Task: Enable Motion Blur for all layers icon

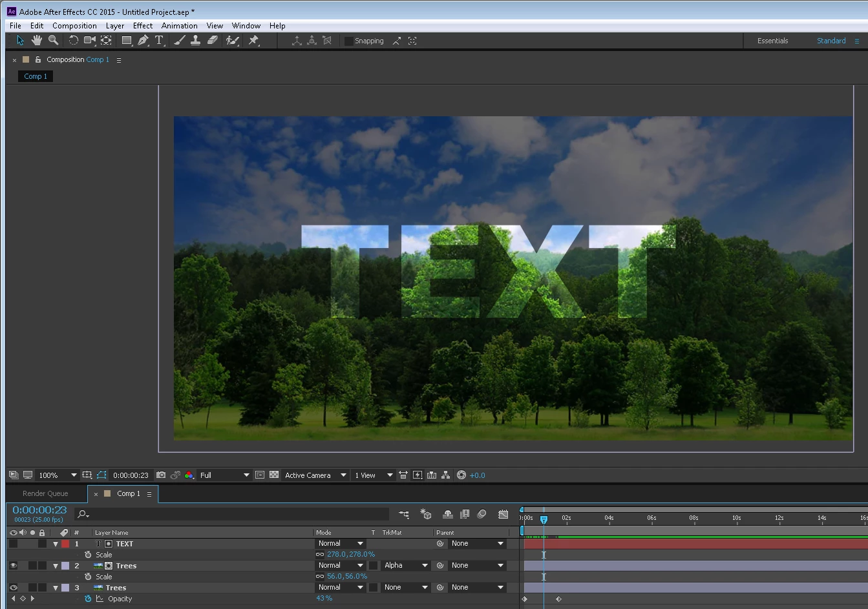Action: 482,514
